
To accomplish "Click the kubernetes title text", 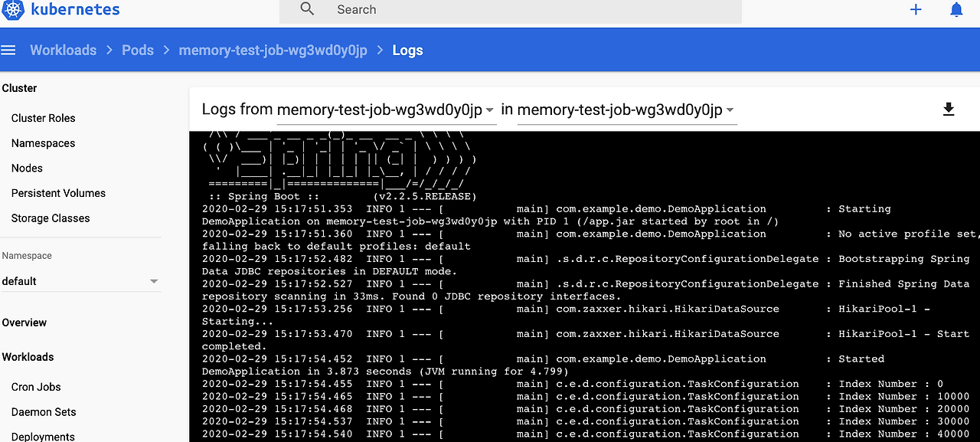I will (75, 10).
